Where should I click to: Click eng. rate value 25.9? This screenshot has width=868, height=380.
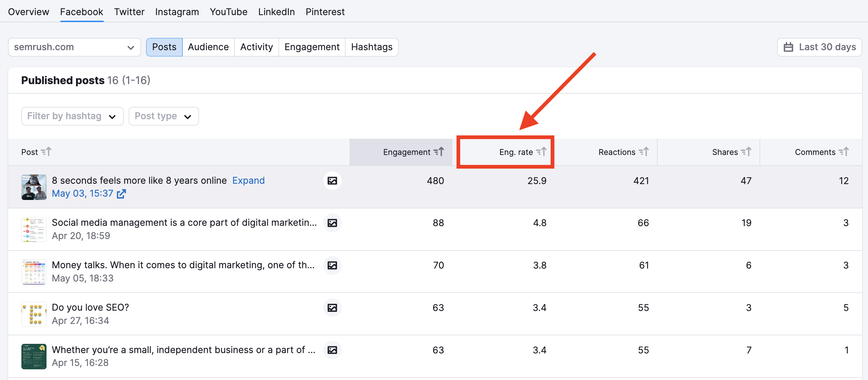tap(537, 181)
